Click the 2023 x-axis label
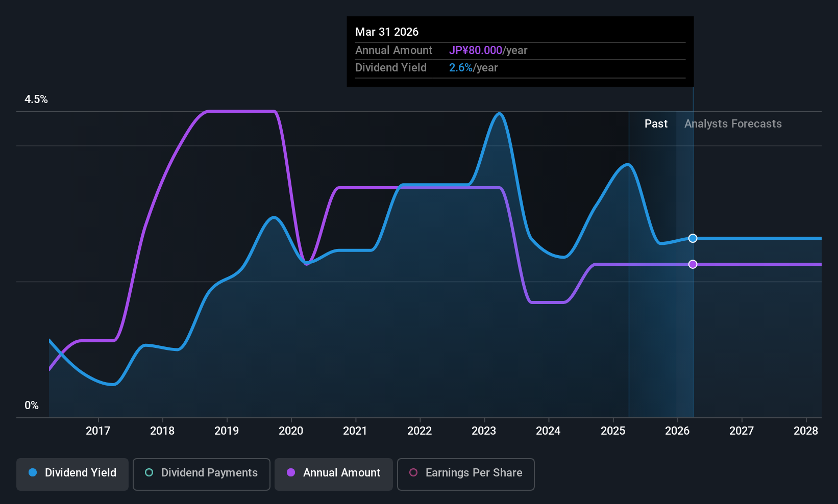 click(x=484, y=431)
